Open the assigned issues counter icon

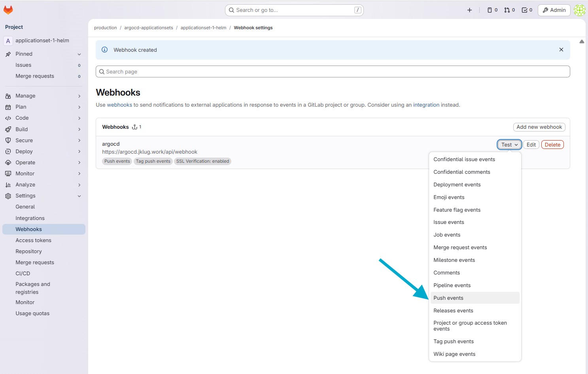click(x=492, y=10)
